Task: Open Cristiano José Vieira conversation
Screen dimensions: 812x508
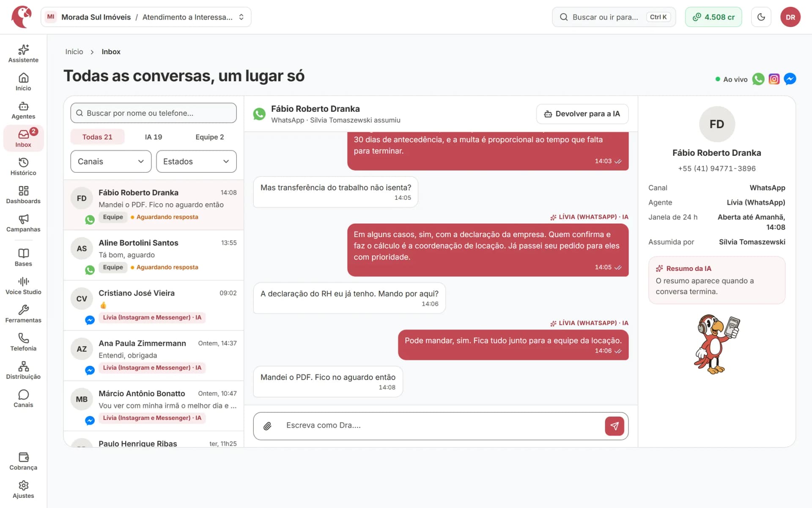Action: click(154, 306)
